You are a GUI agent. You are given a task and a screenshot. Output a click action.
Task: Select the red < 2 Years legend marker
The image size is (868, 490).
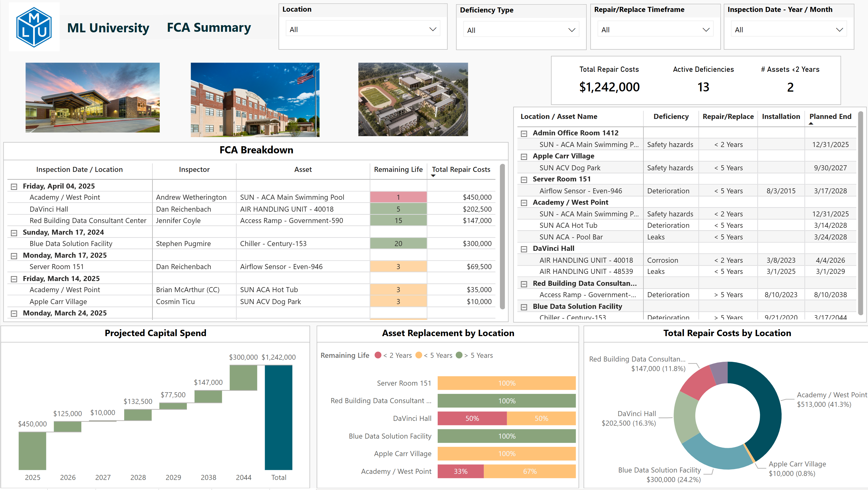[x=378, y=355]
